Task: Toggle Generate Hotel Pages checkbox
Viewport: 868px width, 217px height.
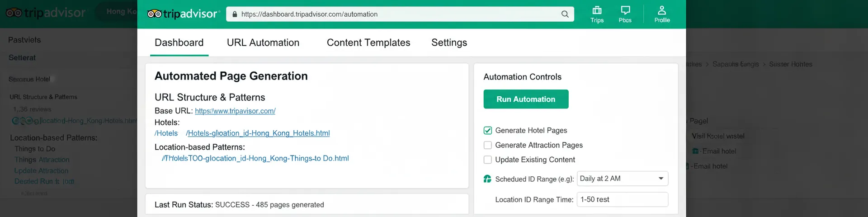Action: tap(488, 131)
